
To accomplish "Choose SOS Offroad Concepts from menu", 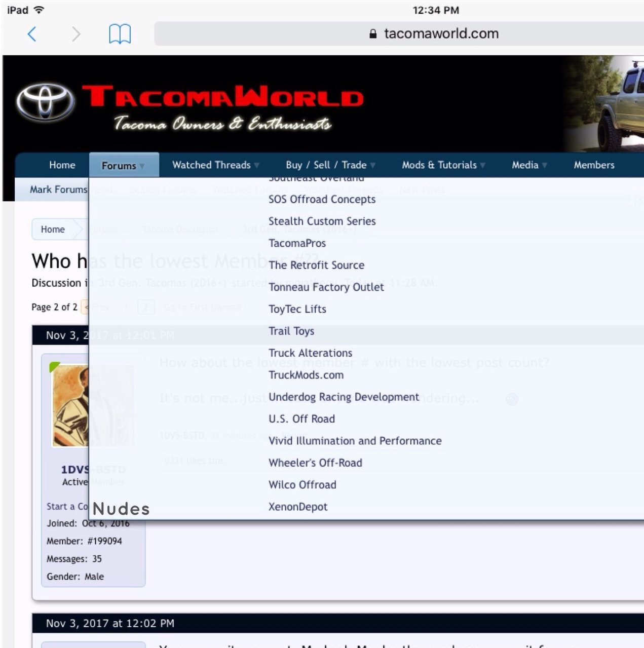I will click(x=322, y=200).
